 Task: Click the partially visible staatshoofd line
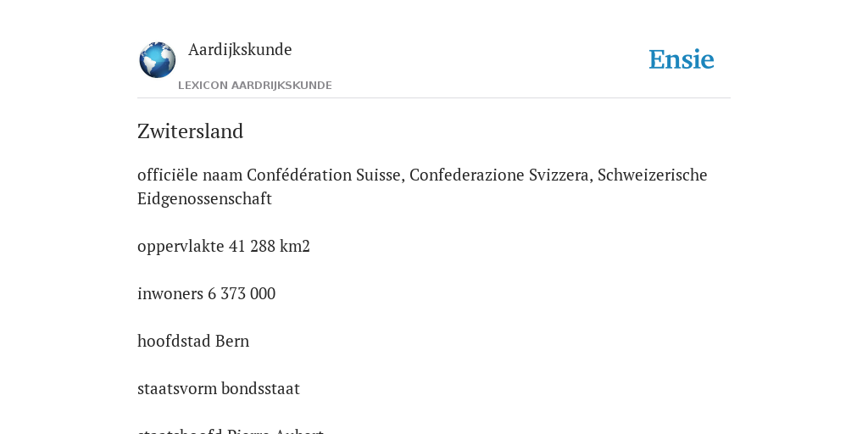[x=231, y=431]
